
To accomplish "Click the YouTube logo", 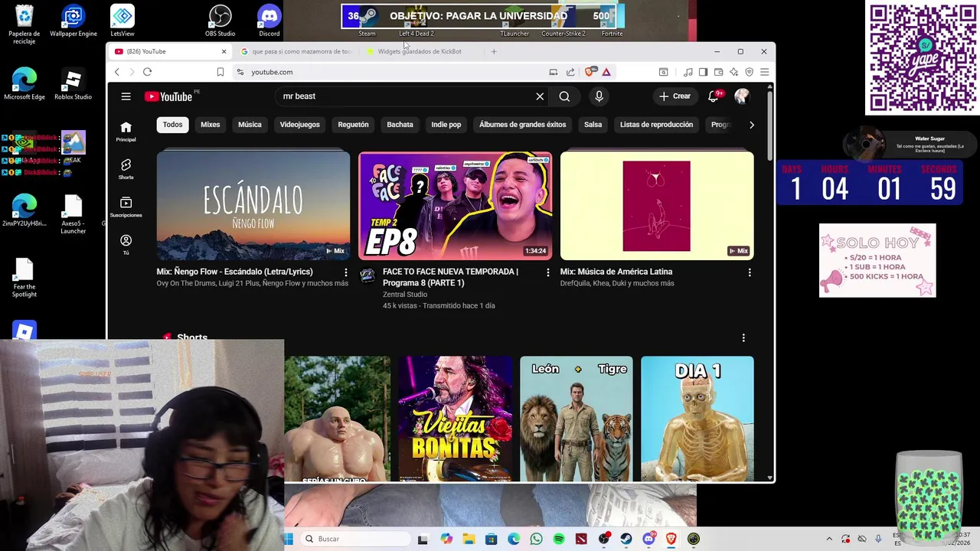I will 168,96.
